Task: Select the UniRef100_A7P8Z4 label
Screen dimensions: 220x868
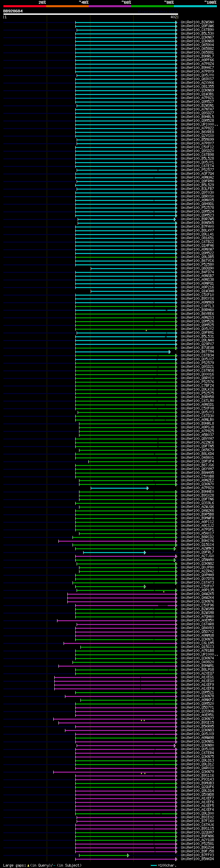Action: 197,64
